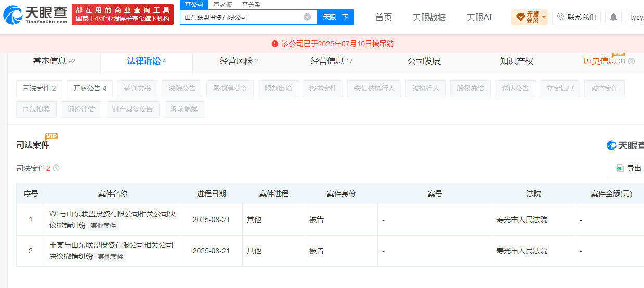Click the phone icon in 联系我们
The height and width of the screenshot is (288, 644).
[560, 17]
